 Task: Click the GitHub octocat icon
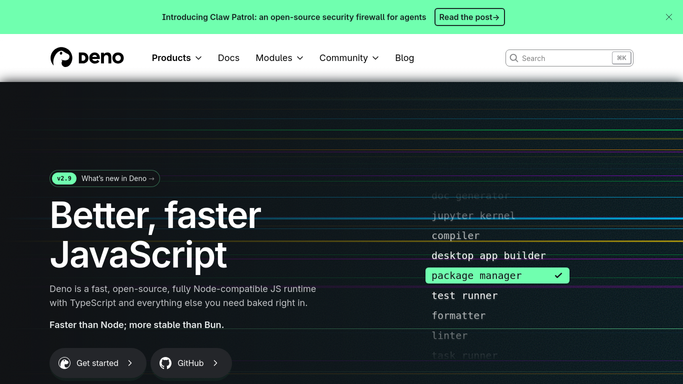166,363
